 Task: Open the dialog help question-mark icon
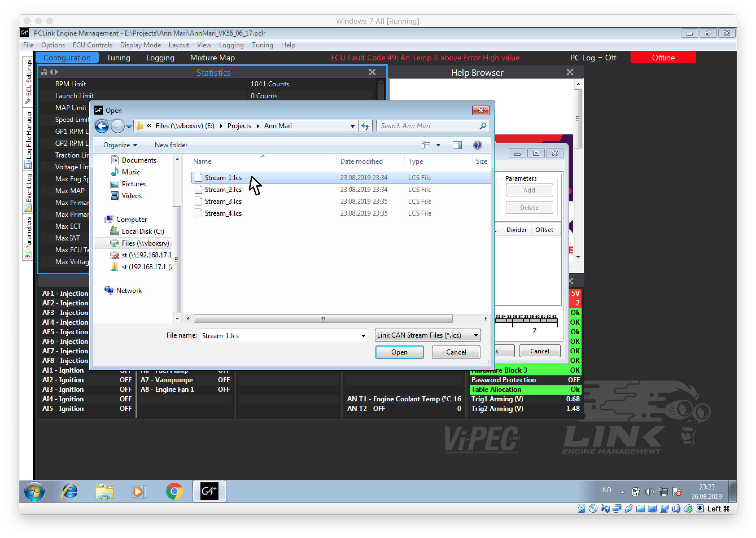click(477, 145)
